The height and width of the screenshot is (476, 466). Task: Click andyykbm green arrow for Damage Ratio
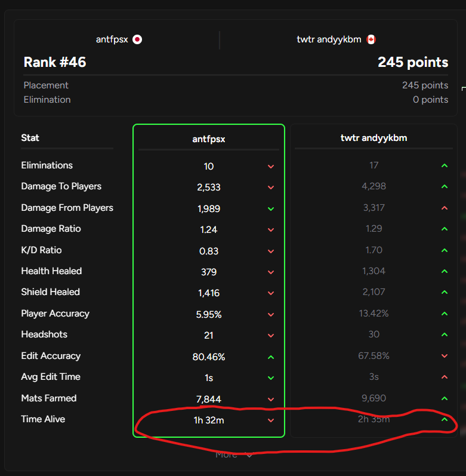coord(445,229)
